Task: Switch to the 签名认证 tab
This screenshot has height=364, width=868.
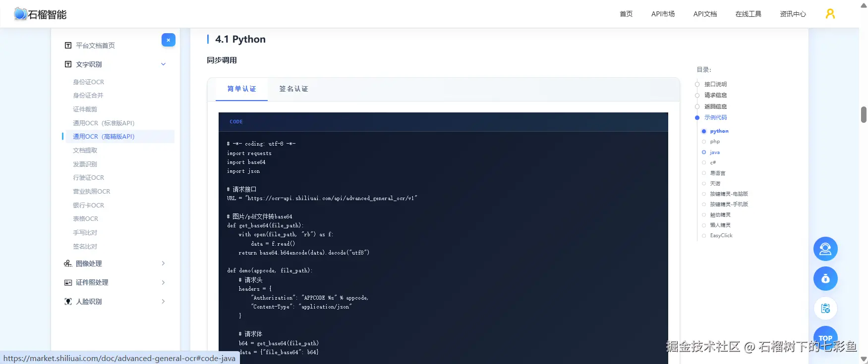Action: [293, 89]
